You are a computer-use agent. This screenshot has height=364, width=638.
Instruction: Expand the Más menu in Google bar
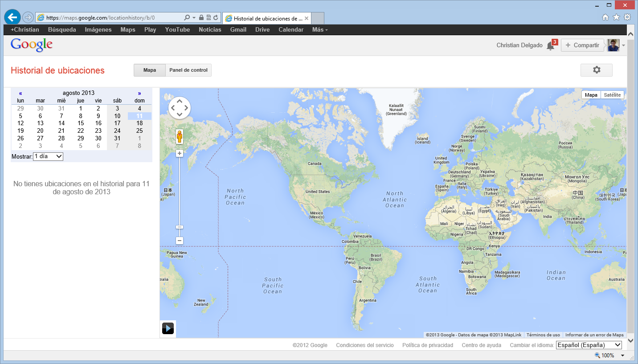(320, 30)
